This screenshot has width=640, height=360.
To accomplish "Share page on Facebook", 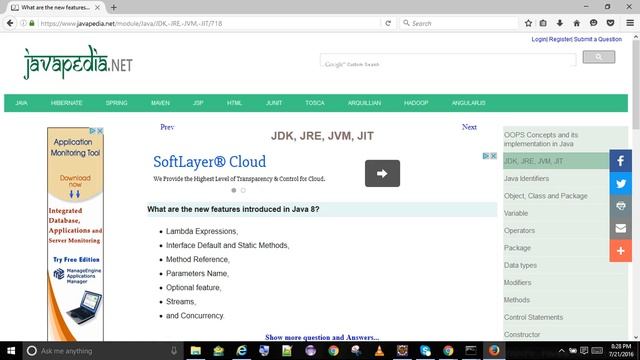I will pyautogui.click(x=620, y=161).
